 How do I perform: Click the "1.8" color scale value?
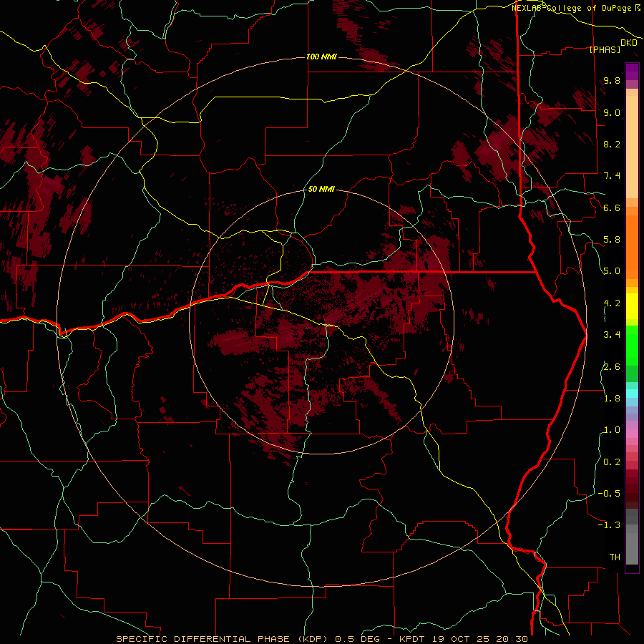click(612, 399)
